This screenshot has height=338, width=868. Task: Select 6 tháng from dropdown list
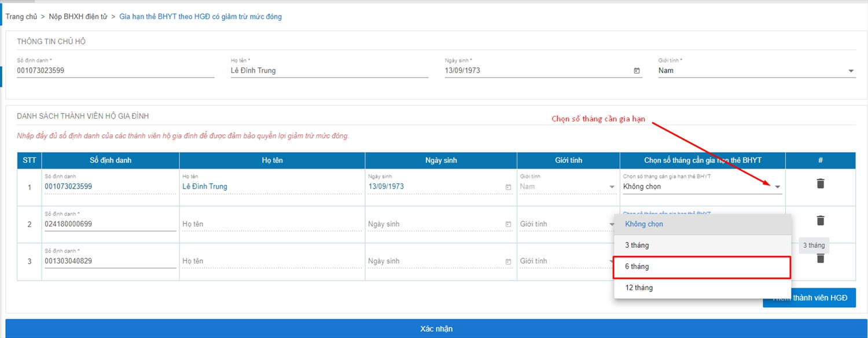pos(702,267)
